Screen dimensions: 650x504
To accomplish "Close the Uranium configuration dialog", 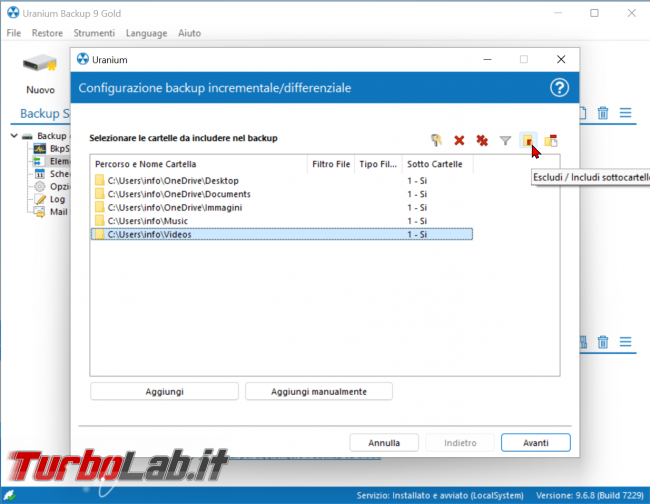I will click(x=561, y=59).
